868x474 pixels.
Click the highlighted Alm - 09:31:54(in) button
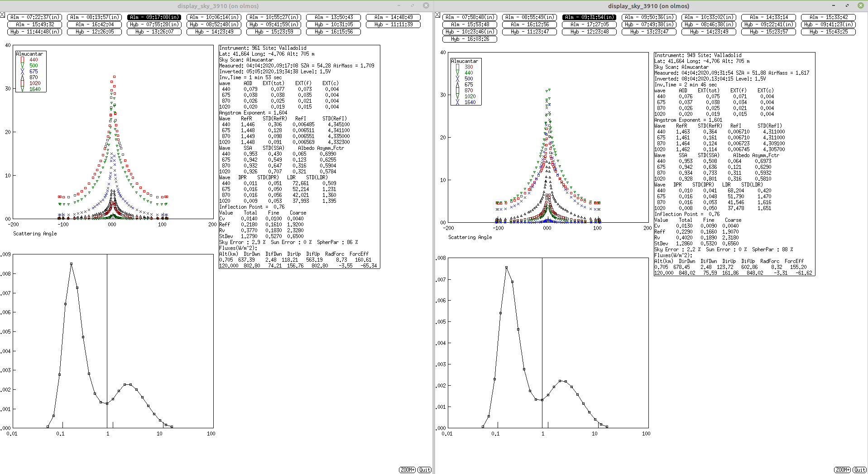[590, 17]
